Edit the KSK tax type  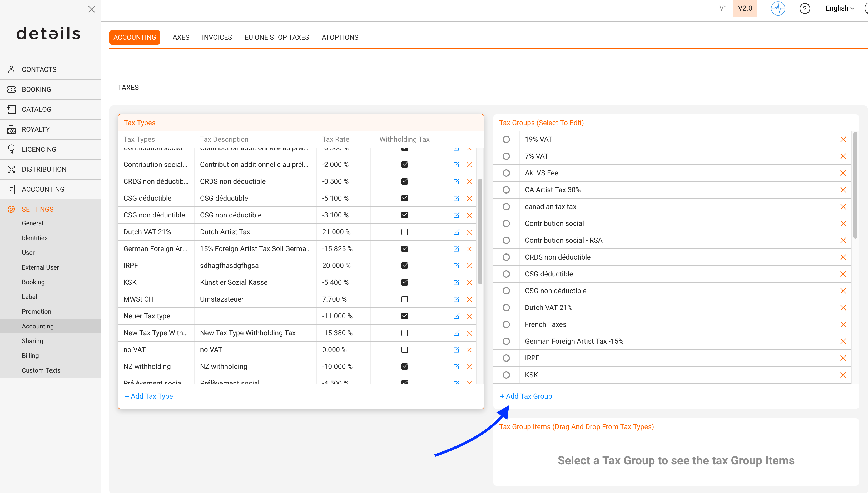456,282
